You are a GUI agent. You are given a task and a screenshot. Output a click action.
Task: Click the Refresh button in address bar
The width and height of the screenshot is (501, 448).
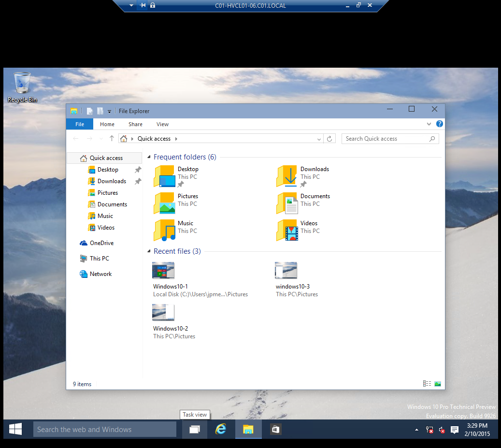pyautogui.click(x=329, y=139)
